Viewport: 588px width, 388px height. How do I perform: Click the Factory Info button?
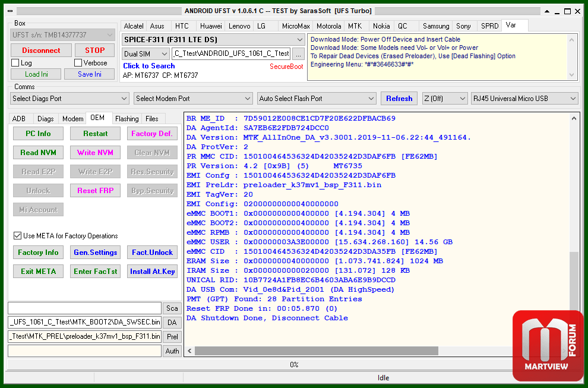pos(38,252)
